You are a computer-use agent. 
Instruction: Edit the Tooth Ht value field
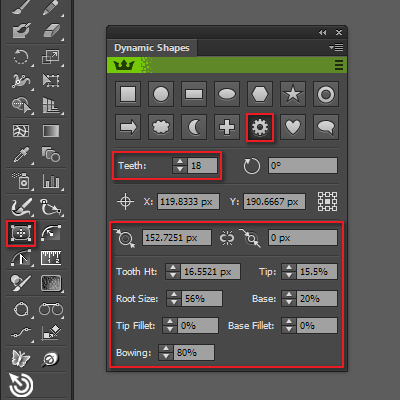[x=211, y=272]
